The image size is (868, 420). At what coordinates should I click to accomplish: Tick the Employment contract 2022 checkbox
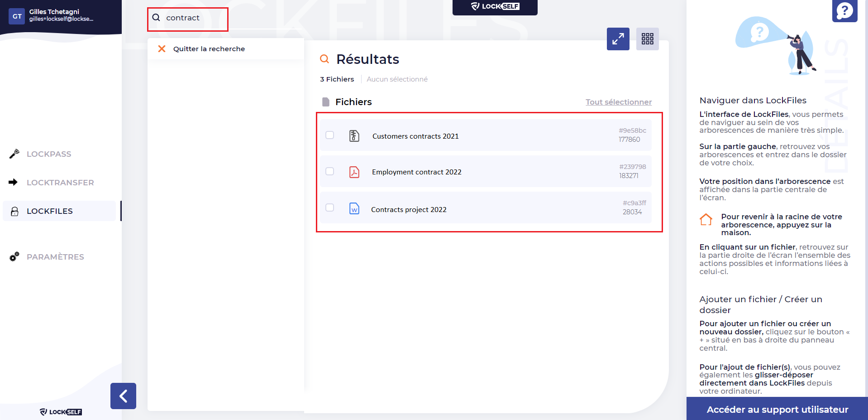tap(330, 171)
